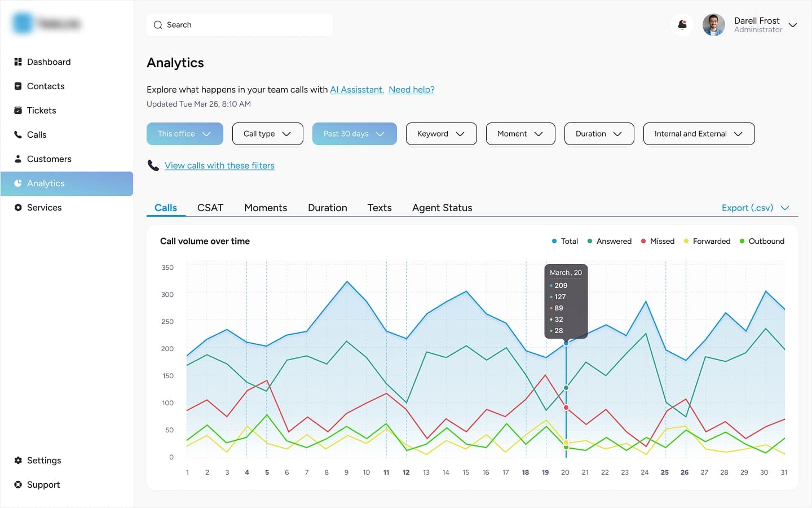Open the Call type filter dropdown
The width and height of the screenshot is (812, 508).
tap(267, 134)
